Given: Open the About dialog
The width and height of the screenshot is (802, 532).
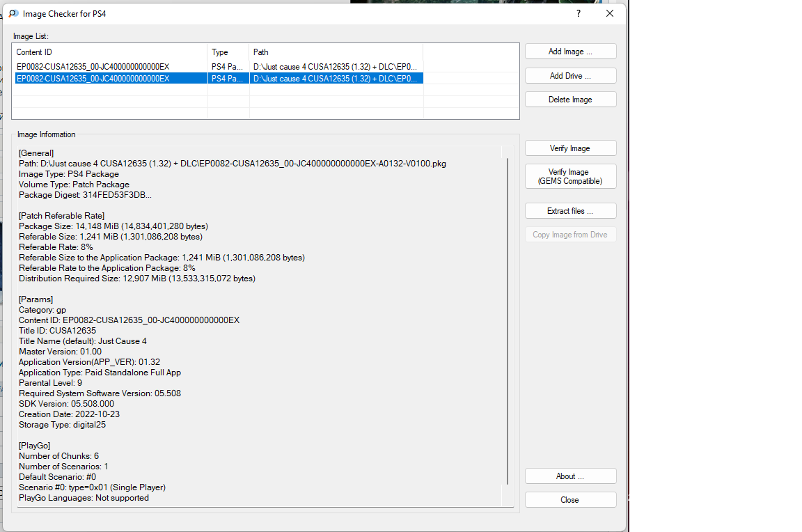Looking at the screenshot, I should [x=570, y=476].
